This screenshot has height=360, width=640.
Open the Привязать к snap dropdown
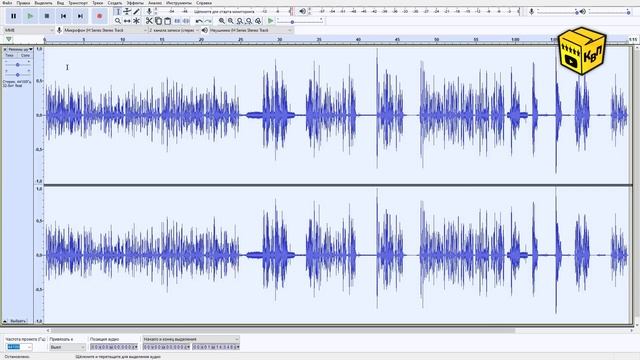point(67,347)
